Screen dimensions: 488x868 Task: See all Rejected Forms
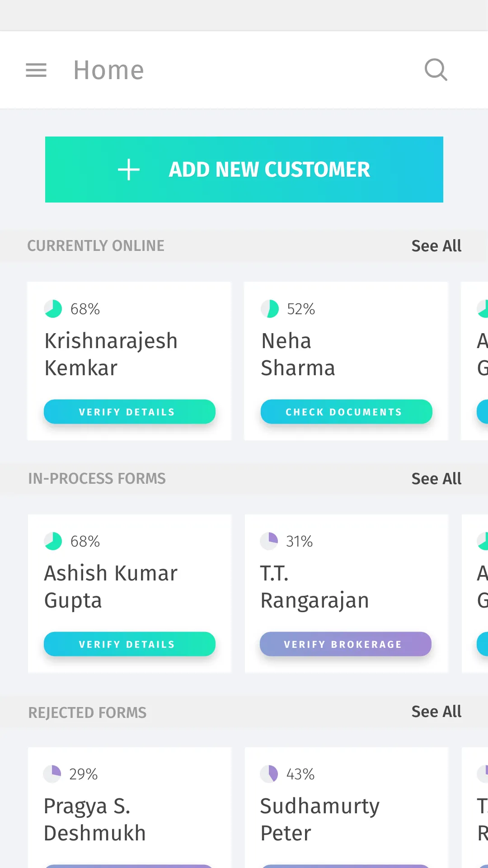point(436,712)
